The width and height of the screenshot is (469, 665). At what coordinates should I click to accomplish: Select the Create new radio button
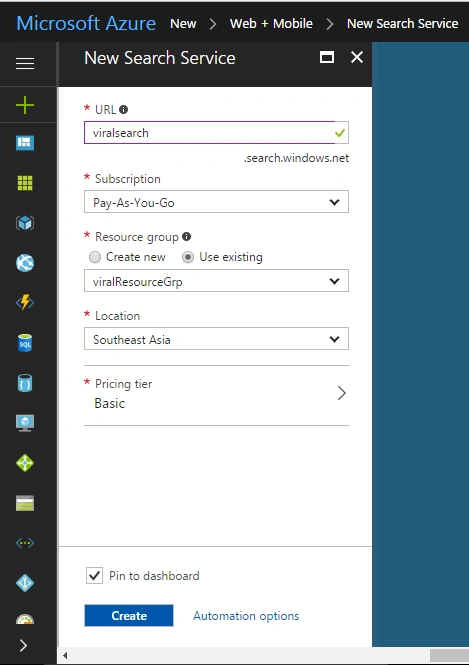pyautogui.click(x=95, y=257)
